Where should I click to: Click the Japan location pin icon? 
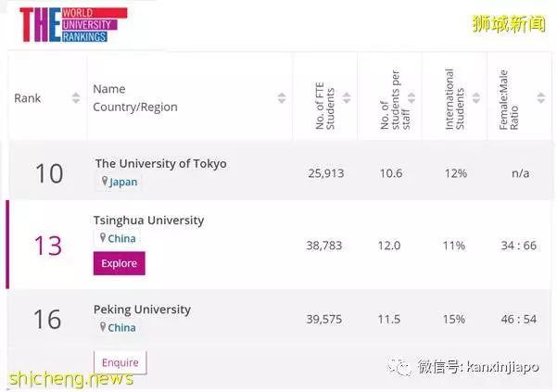(x=105, y=181)
